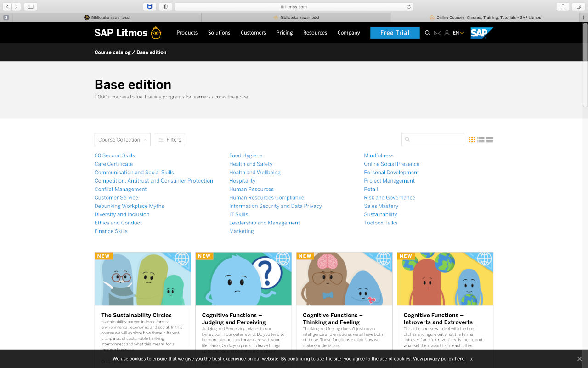Image resolution: width=588 pixels, height=368 pixels.
Task: Open the Solutions menu
Action: pyautogui.click(x=219, y=33)
